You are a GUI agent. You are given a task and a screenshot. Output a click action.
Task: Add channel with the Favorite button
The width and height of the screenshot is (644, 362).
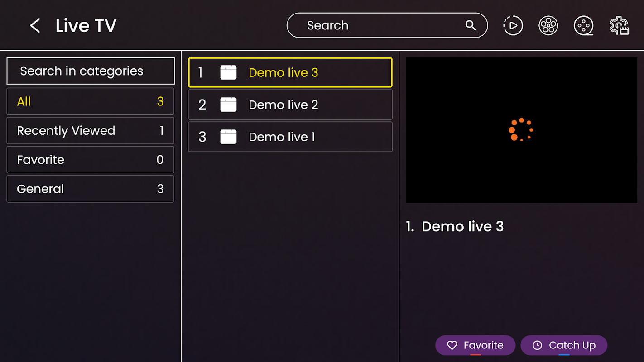click(x=475, y=345)
